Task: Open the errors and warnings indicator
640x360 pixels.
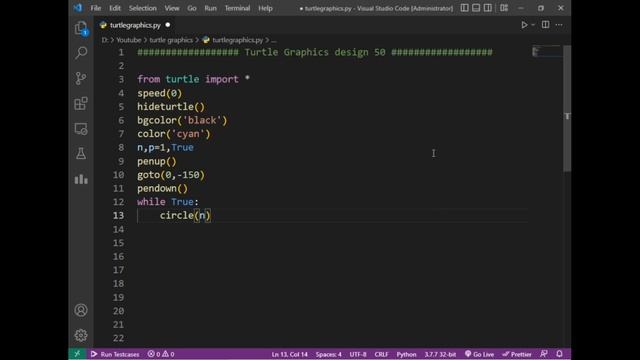Action: tap(161, 354)
